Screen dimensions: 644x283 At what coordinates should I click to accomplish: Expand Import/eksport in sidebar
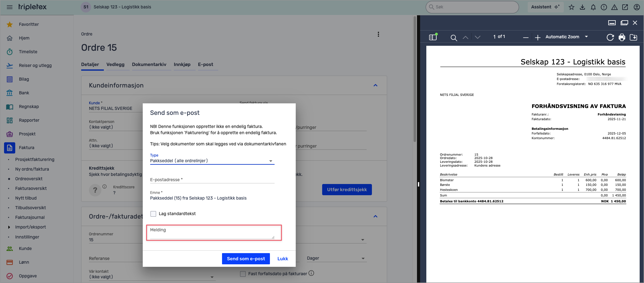(x=9, y=227)
